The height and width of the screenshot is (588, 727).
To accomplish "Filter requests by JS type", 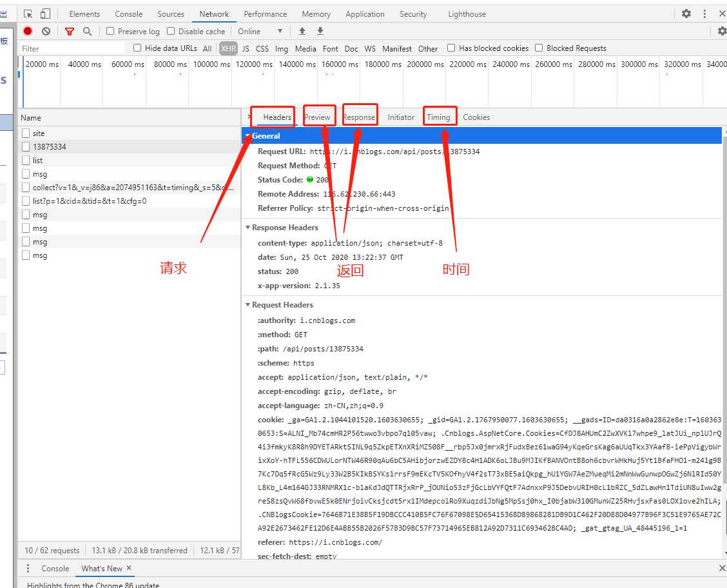I will [246, 48].
